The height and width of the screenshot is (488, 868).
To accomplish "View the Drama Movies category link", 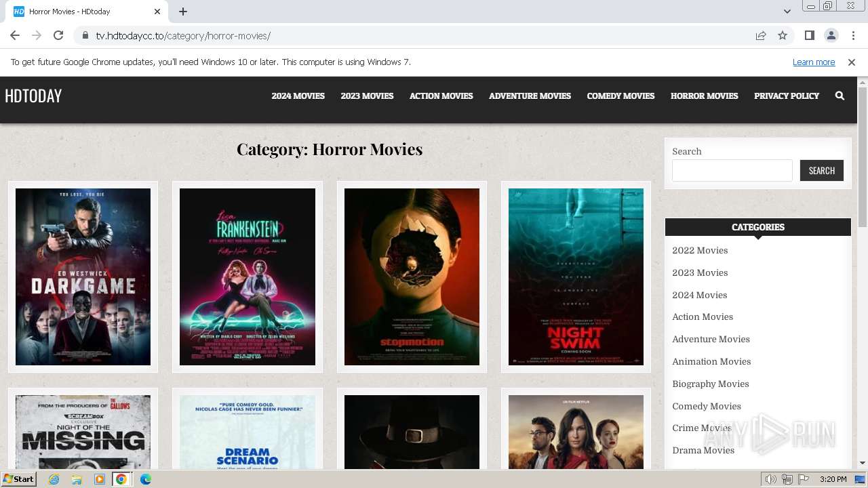I will 703,451.
